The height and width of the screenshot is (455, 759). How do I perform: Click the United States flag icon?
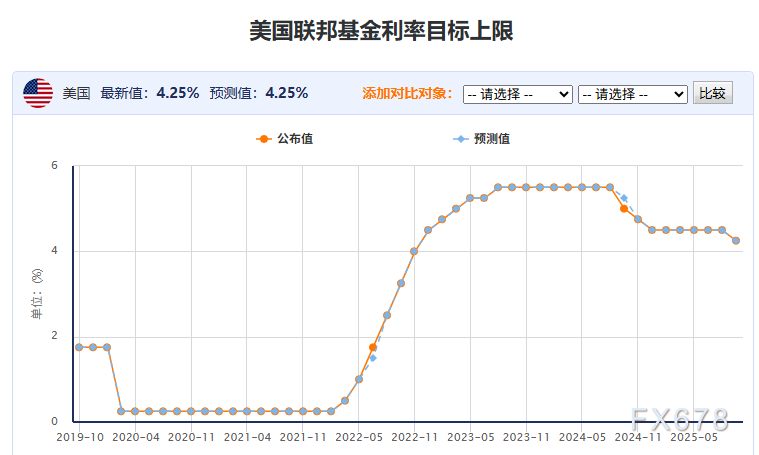point(38,93)
